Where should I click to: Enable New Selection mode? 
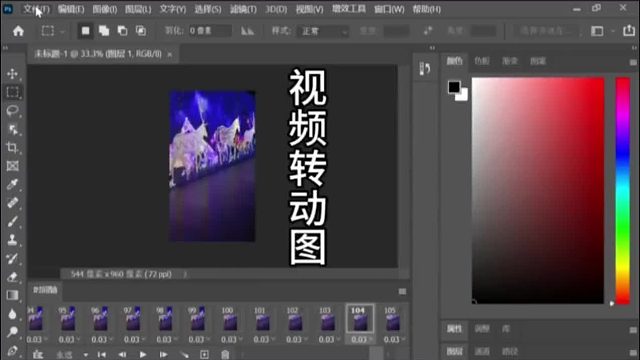(85, 31)
